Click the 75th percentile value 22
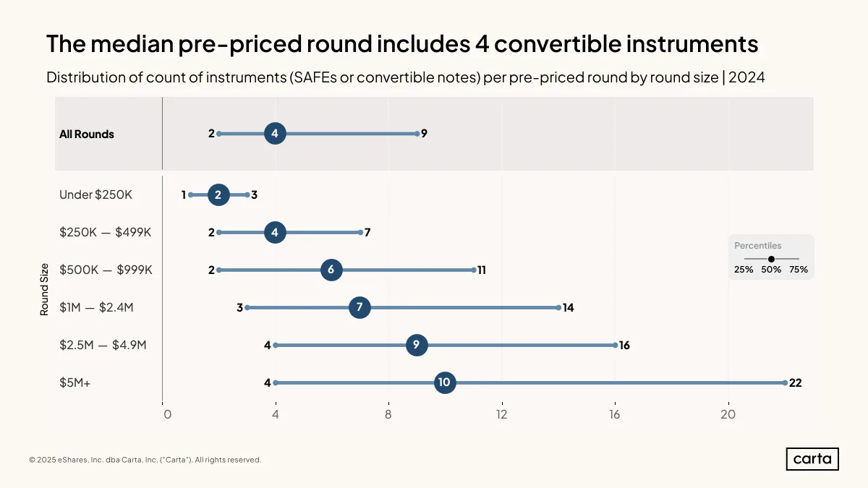This screenshot has width=868, height=488. pos(795,382)
